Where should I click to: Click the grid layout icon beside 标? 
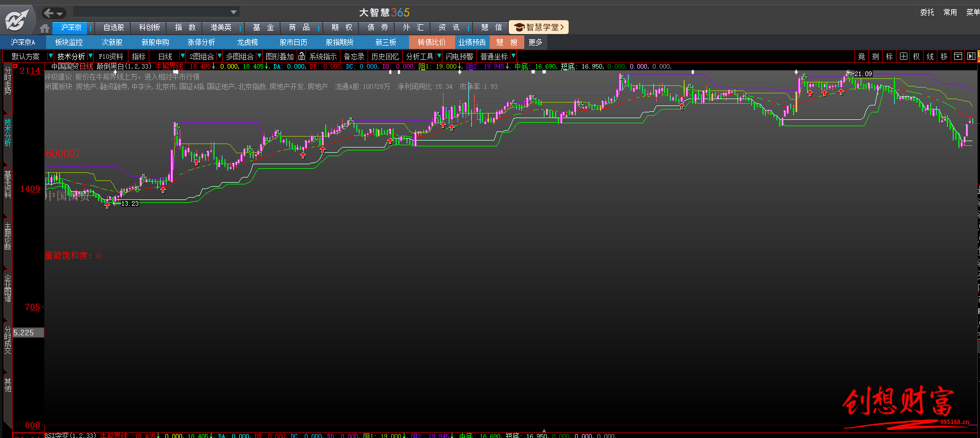903,56
